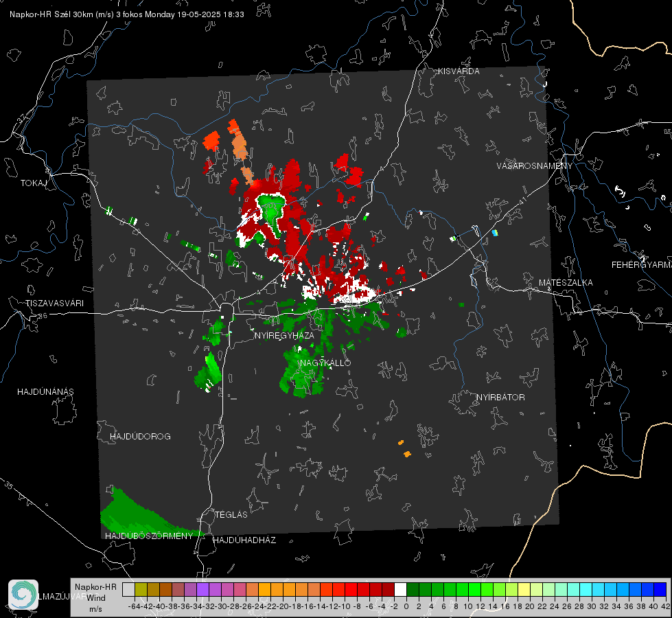
Task: Click the Napkor-HR Wind m/s legend title
Action: point(95,598)
